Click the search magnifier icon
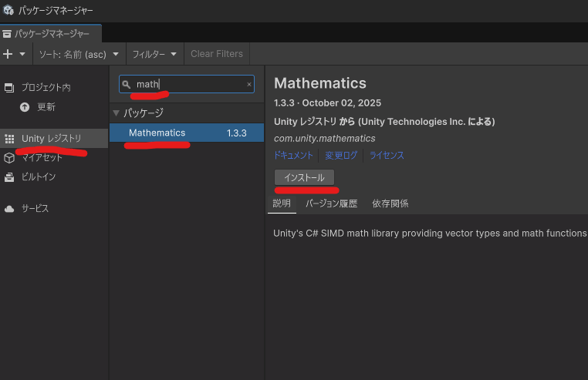Screen dimensions: 588x380 (x=127, y=84)
